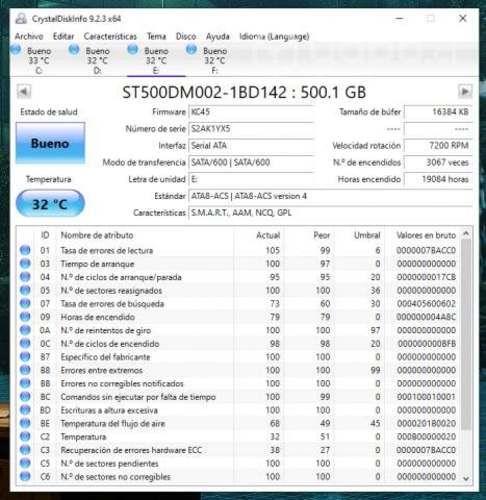The width and height of the screenshot is (486, 500).
Task: Click status orb for C2 Temperatura row
Action: tap(25, 436)
